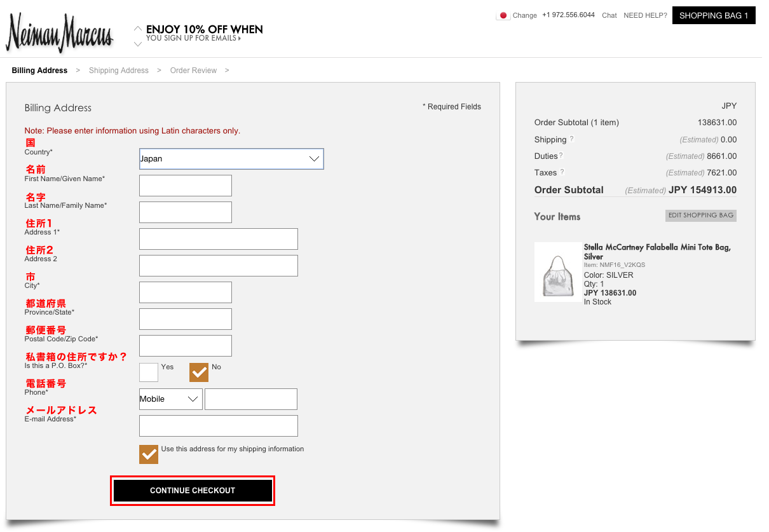Image resolution: width=769 pixels, height=532 pixels.
Task: Click the Required Fields note
Action: (452, 107)
